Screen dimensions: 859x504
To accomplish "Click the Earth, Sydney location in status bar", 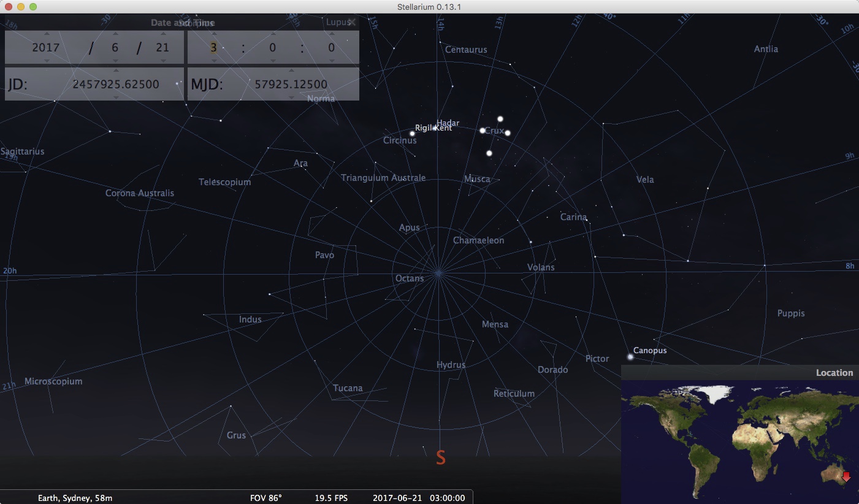I will (x=75, y=498).
